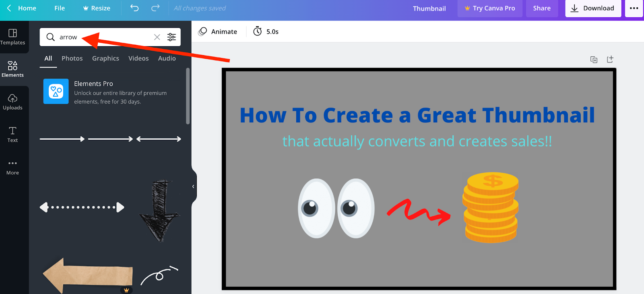Open the File menu

tap(60, 8)
